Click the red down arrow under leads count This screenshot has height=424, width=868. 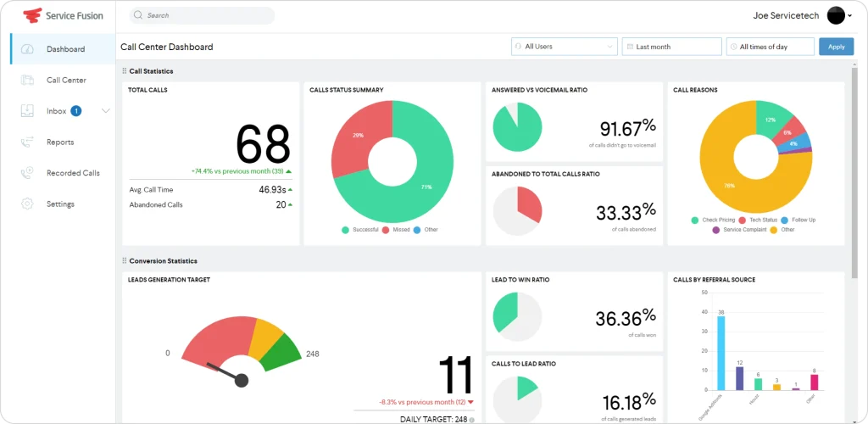(x=470, y=402)
